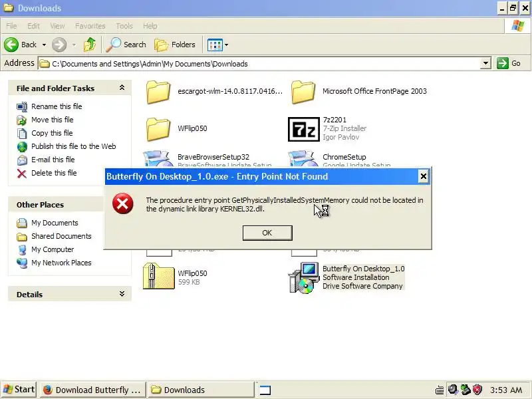Click the Other Places panel header

pyautogui.click(x=56, y=205)
